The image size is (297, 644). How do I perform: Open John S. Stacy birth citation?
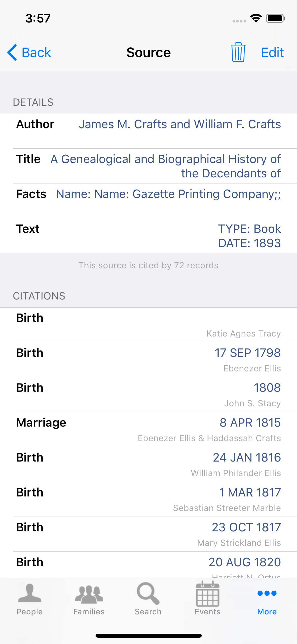click(x=148, y=395)
